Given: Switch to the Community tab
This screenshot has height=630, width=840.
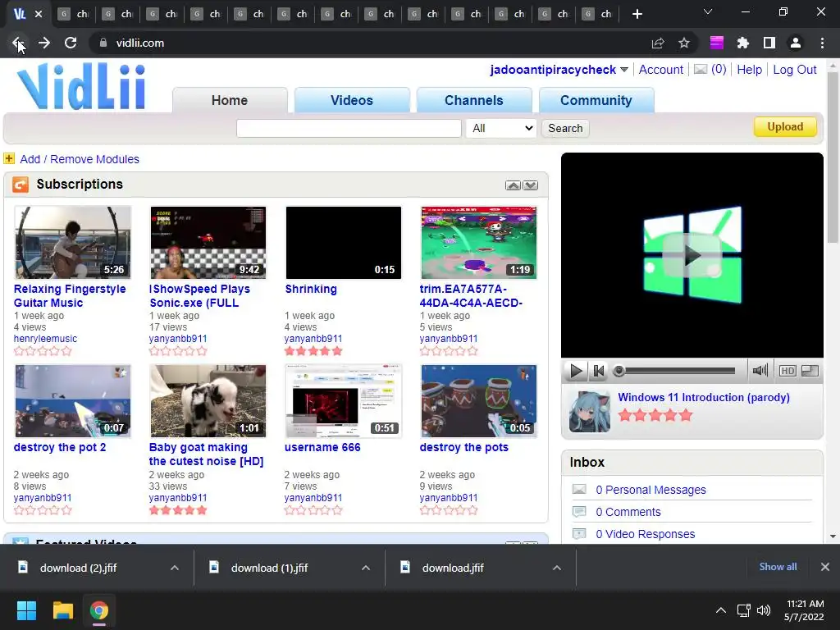Looking at the screenshot, I should pyautogui.click(x=596, y=100).
